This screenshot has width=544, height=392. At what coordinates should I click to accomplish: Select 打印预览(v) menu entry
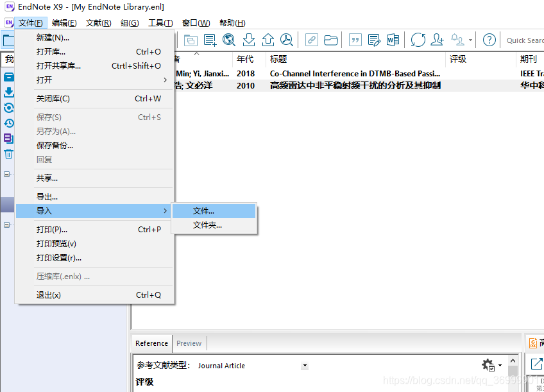tap(94, 244)
